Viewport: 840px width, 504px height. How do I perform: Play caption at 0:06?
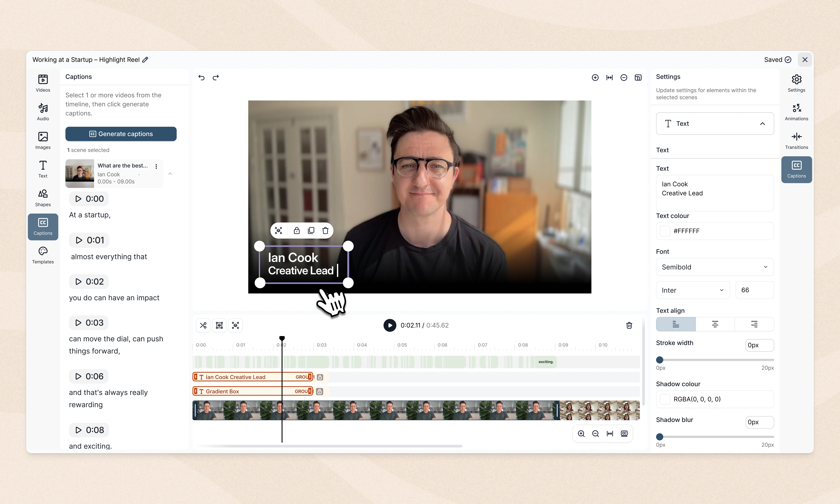(89, 376)
